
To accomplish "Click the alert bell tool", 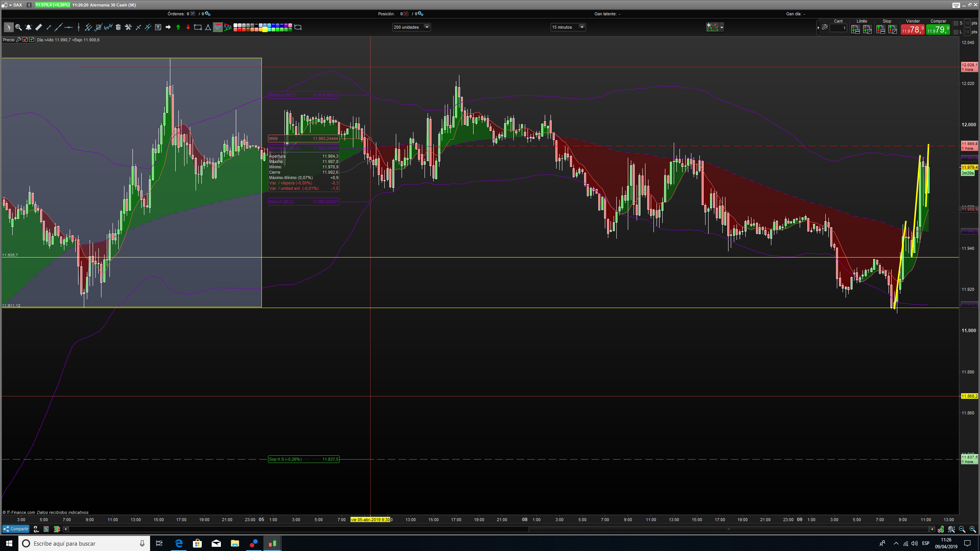I will (x=28, y=27).
